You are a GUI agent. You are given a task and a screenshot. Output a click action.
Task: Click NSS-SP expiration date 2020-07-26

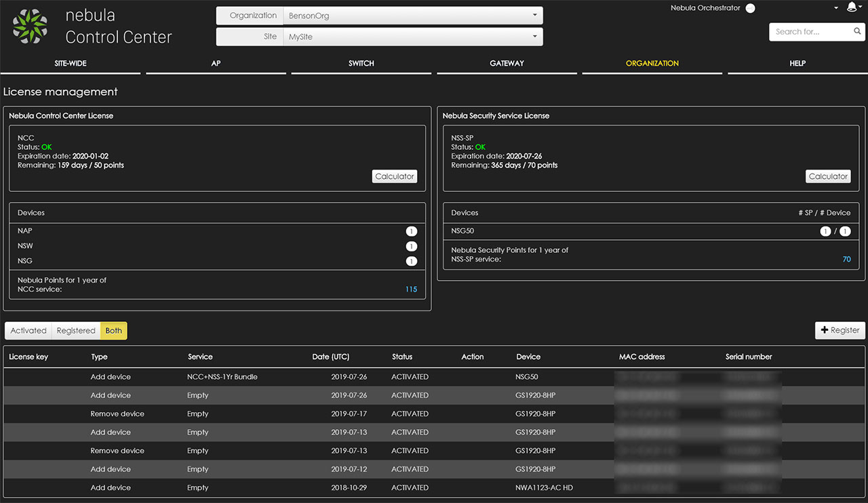tap(524, 156)
